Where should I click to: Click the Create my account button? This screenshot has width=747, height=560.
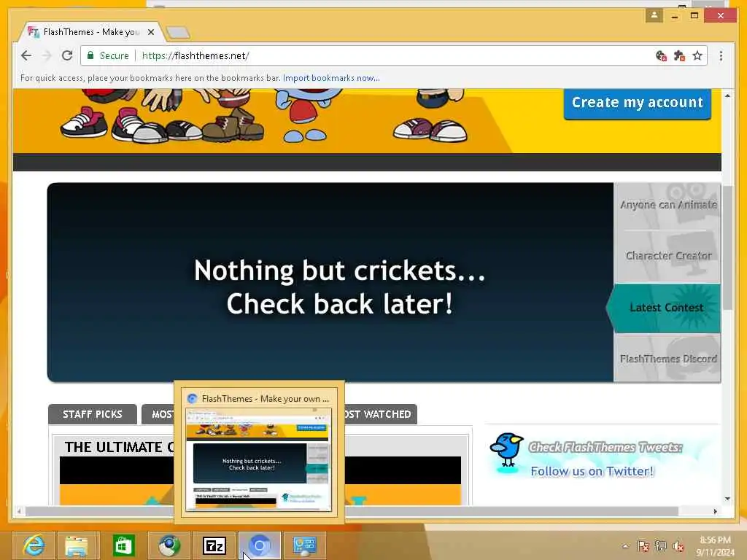pos(638,102)
